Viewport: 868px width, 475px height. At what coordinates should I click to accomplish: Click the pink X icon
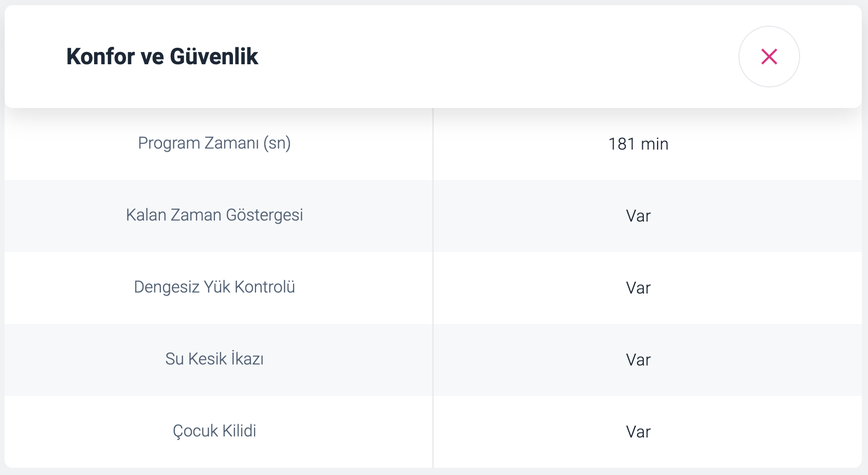tap(769, 57)
